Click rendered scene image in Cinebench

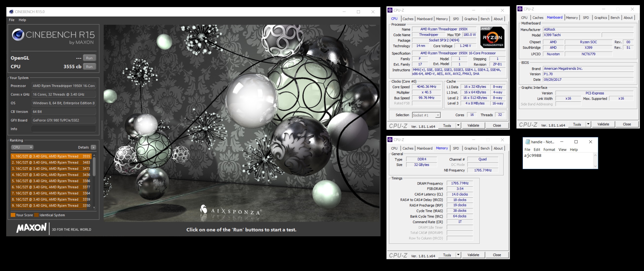[241, 123]
